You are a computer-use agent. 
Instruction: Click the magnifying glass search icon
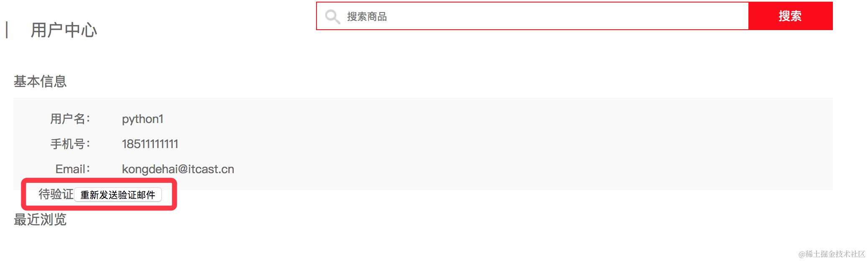point(333,17)
